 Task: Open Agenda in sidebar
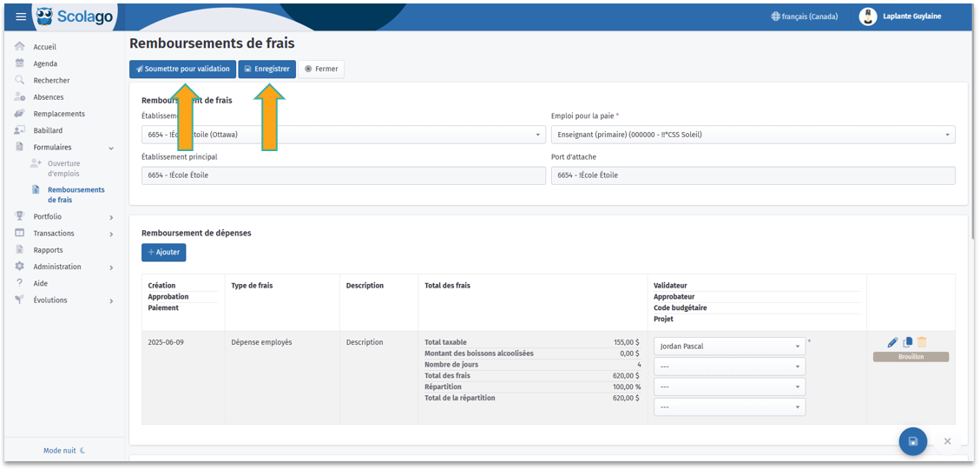coord(45,63)
